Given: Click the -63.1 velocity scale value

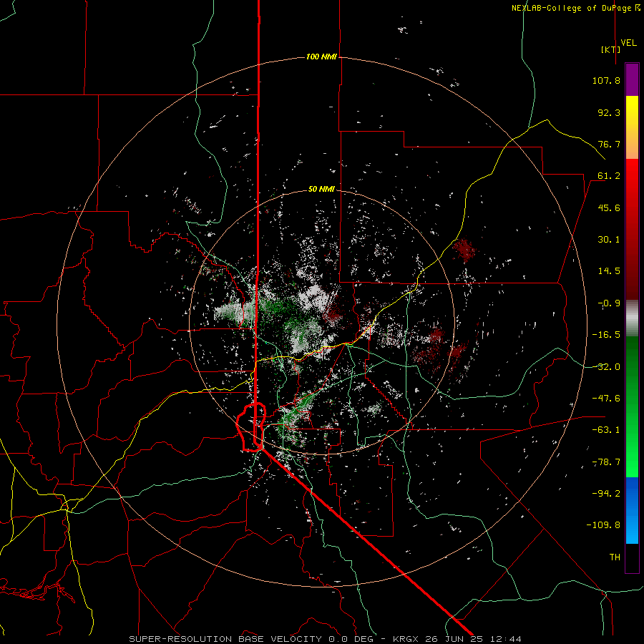Looking at the screenshot, I should click(x=606, y=430).
